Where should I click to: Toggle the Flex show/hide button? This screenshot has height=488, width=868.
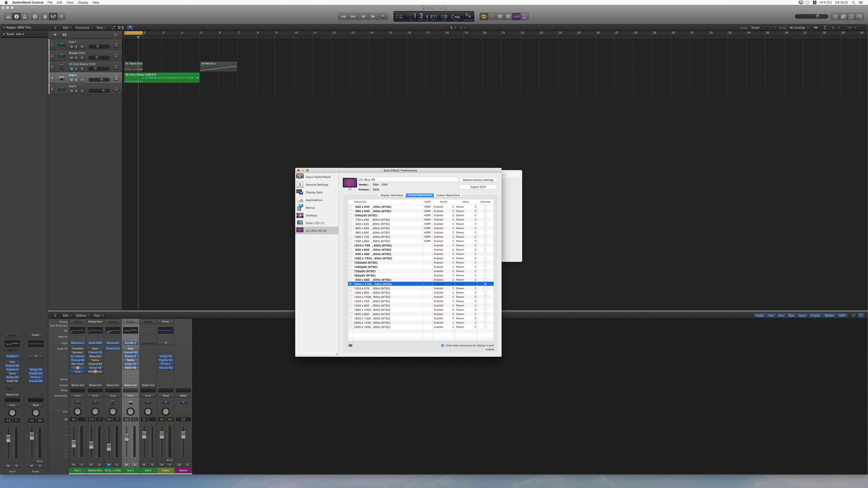point(121,28)
